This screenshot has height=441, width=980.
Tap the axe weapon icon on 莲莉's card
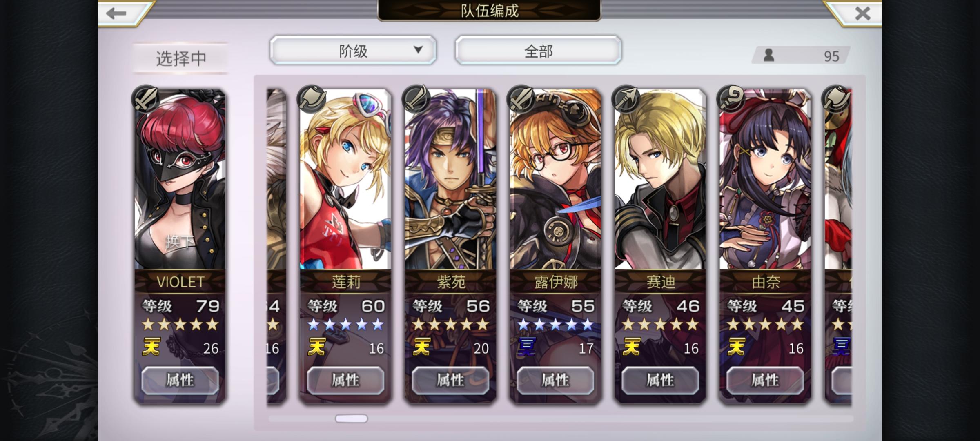[312, 99]
